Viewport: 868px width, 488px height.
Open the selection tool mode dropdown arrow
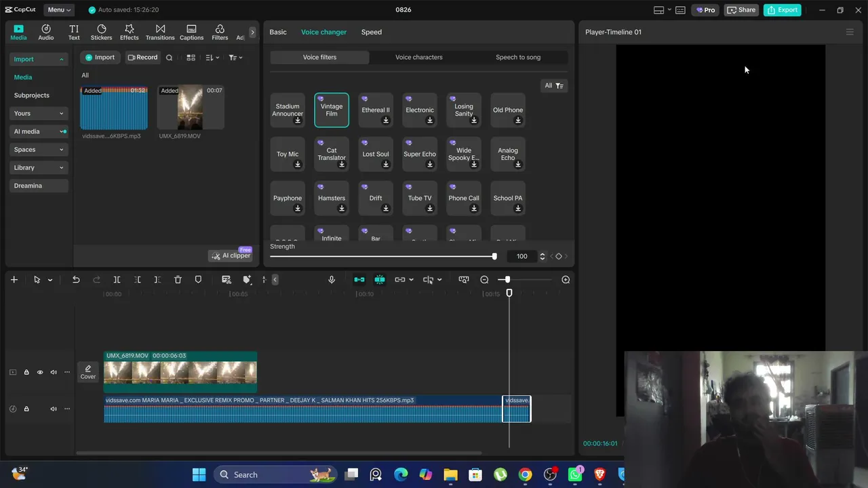[x=50, y=280]
